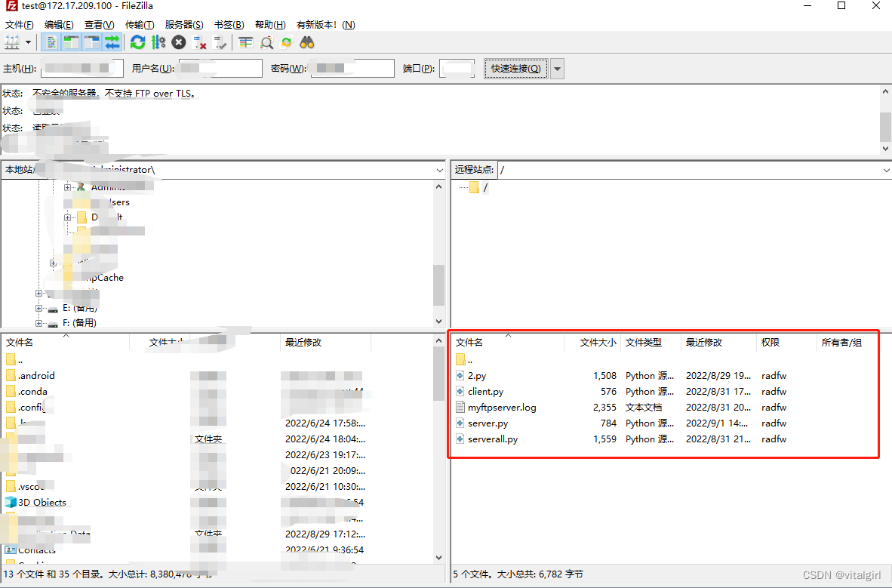Open the local site path dropdown
This screenshot has height=588, width=892.
439,170
